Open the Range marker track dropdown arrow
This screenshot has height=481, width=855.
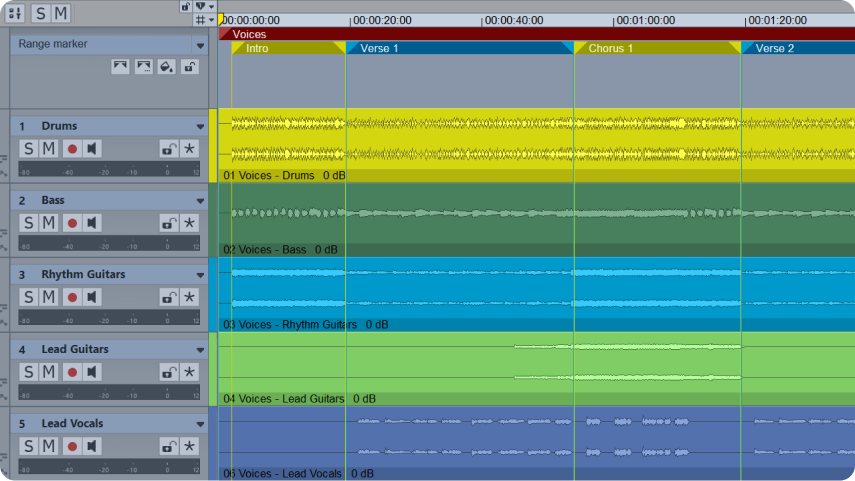[x=200, y=46]
